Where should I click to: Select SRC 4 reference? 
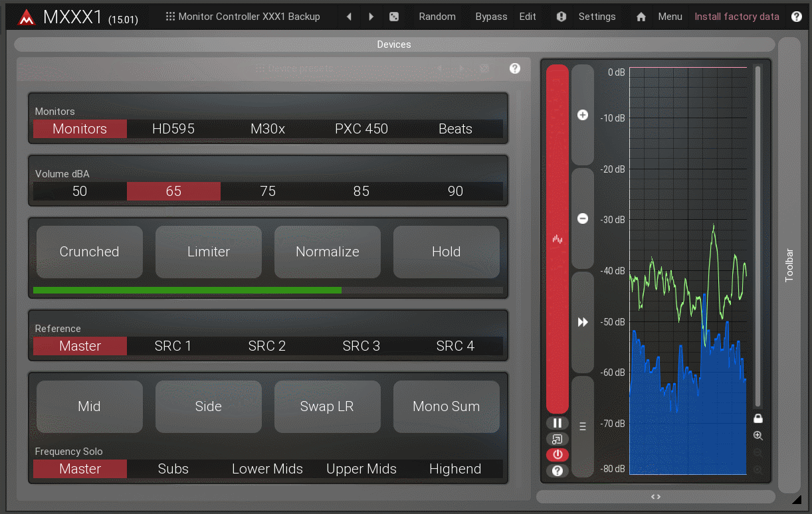pyautogui.click(x=455, y=346)
